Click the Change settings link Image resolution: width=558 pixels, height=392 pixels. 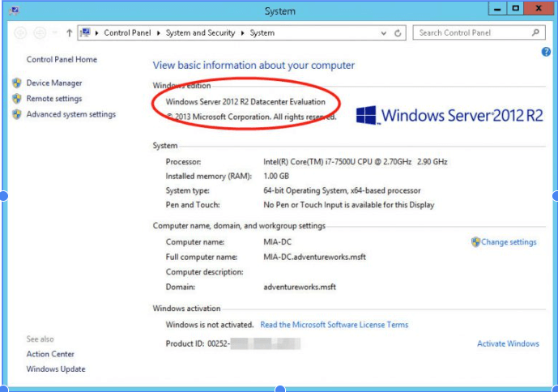(x=509, y=242)
